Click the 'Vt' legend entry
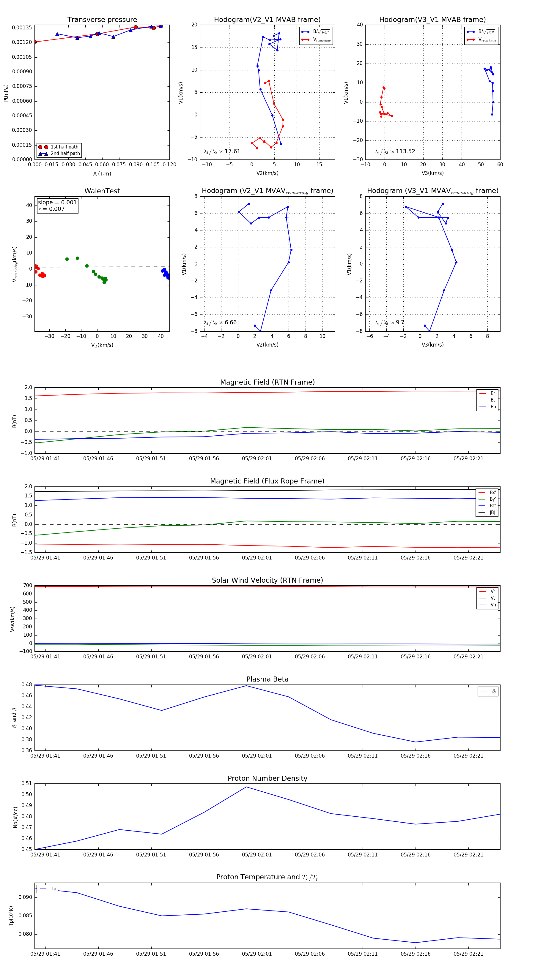This screenshot has width=535, height=980. click(x=487, y=598)
